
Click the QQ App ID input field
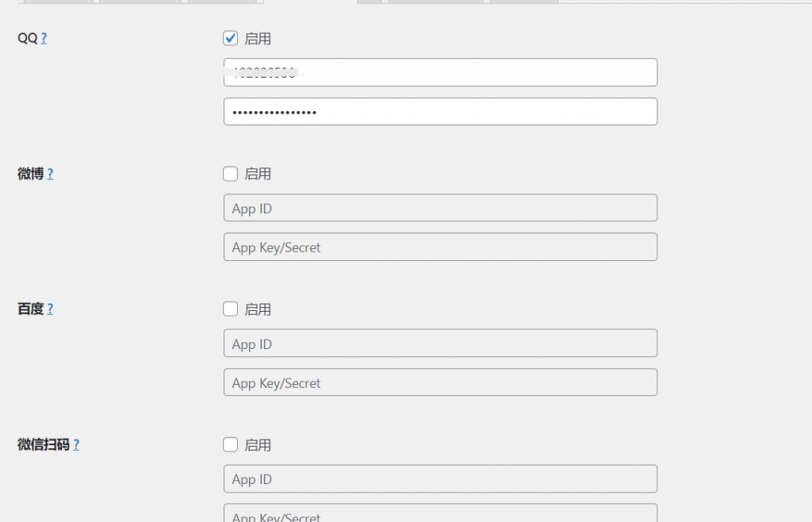(440, 72)
